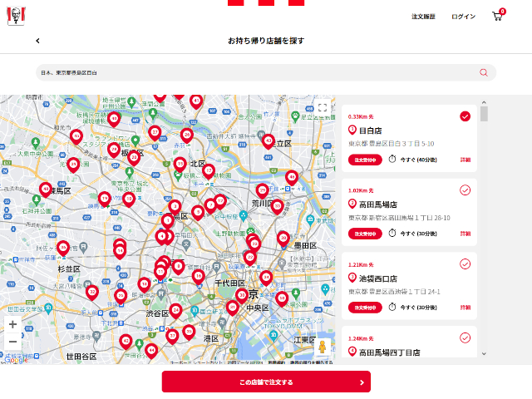Click 注文受付中 on 目白店 card
Screen dimensions: 532x399
coord(365,160)
